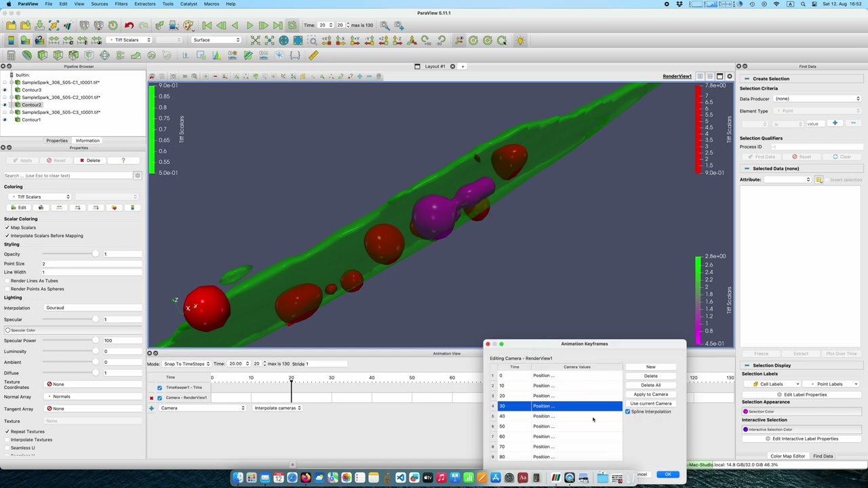Image resolution: width=868 pixels, height=488 pixels.
Task: Toggle color legend visibility icon
Action: (x=11, y=40)
